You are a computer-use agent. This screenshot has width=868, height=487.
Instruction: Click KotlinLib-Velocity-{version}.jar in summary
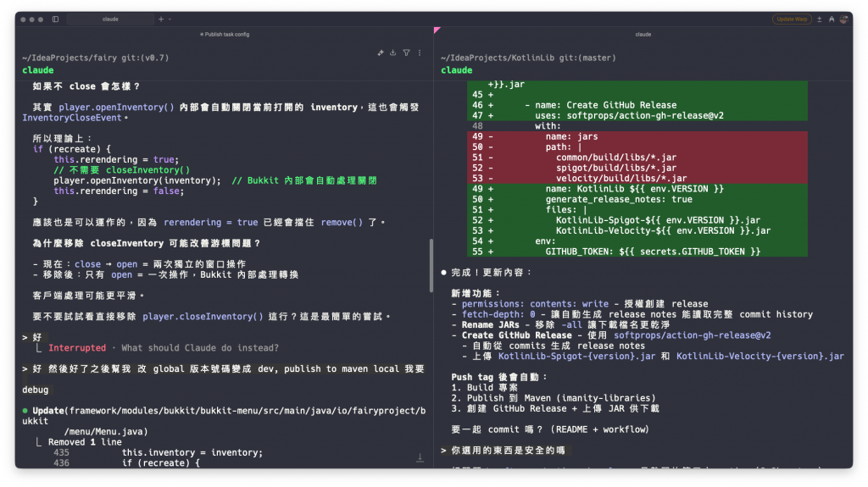click(x=760, y=357)
